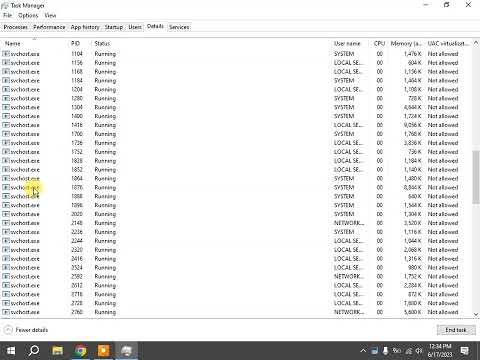The image size is (480, 360).
Task: Click SYSTEM user name for PID 2236
Action: tap(344, 232)
